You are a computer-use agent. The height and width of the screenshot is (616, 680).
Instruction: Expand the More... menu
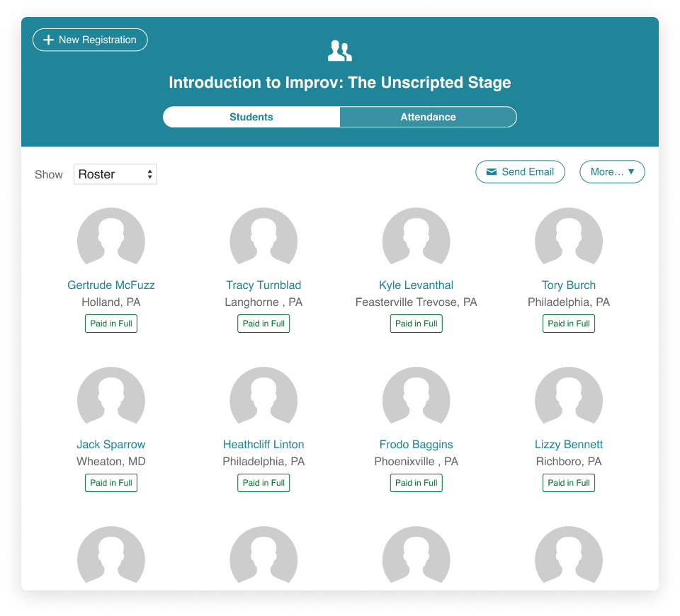pyautogui.click(x=612, y=171)
